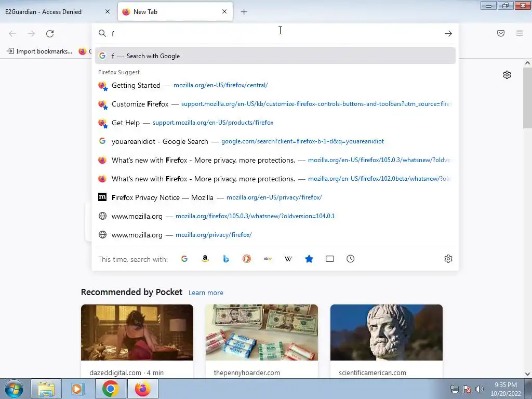Search this time with DuckDuckGo icon
532x399 pixels.
(247, 259)
